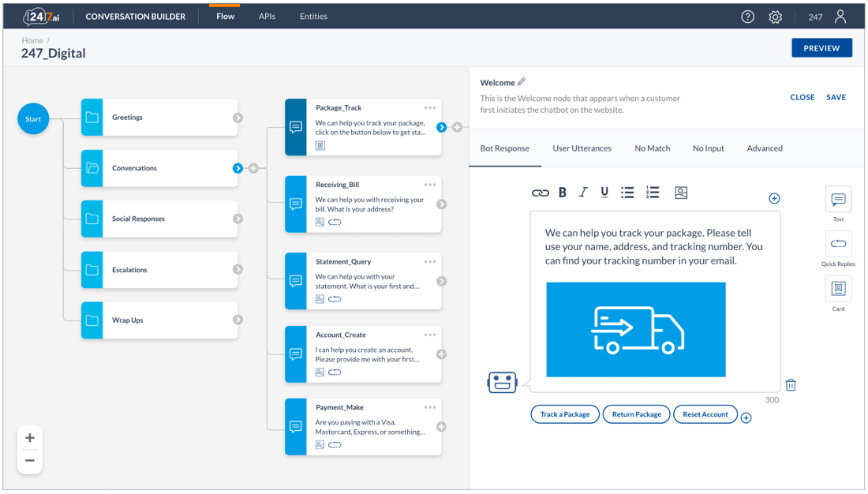Switch to the APIs tab
868x494 pixels.
pos(267,17)
